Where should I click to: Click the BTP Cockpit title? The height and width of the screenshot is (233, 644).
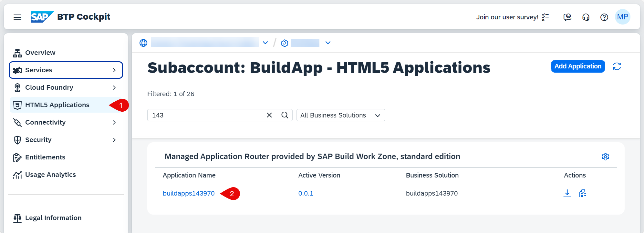click(84, 17)
